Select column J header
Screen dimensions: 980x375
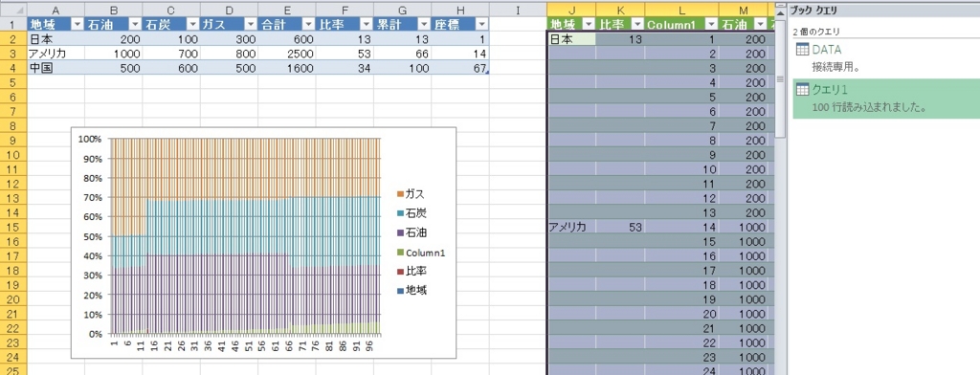[x=571, y=10]
